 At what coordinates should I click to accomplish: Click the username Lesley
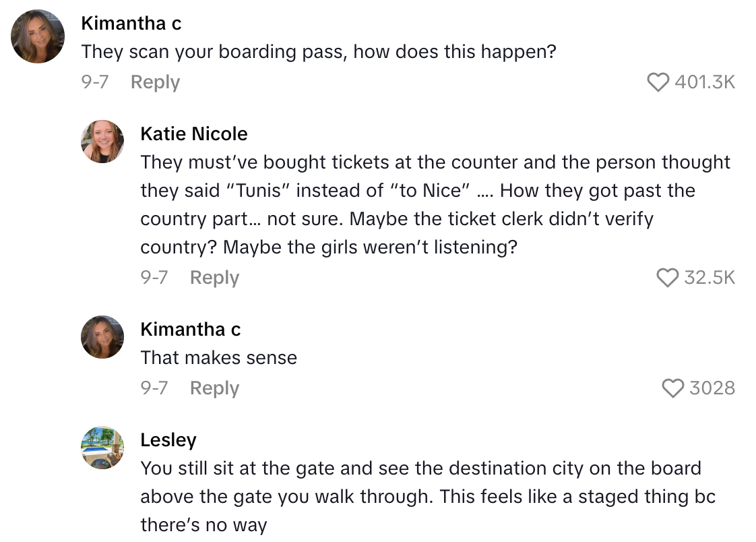168,440
